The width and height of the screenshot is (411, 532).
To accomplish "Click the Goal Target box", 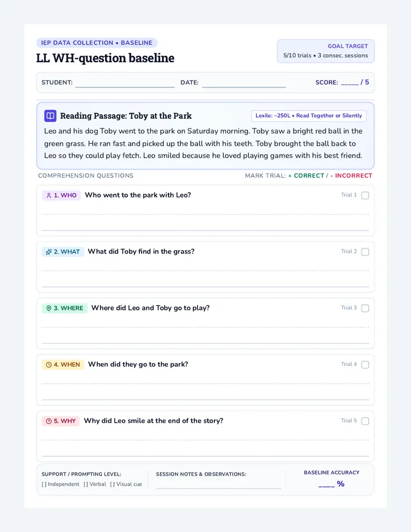I will click(326, 51).
